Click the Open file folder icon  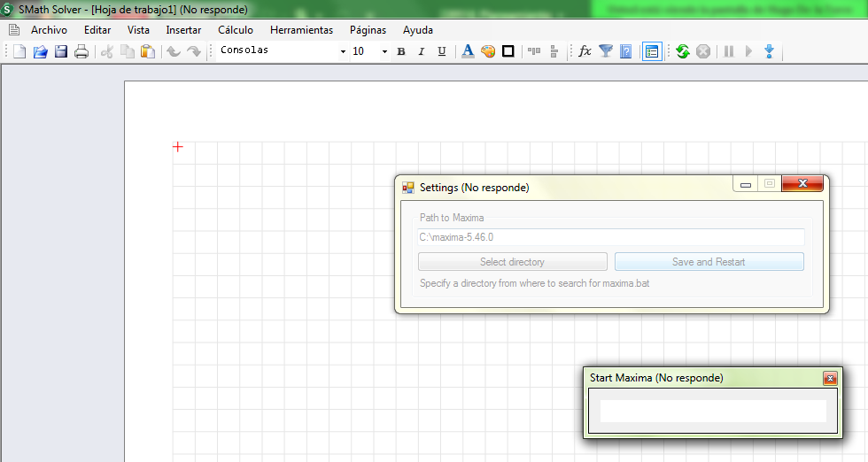click(40, 51)
